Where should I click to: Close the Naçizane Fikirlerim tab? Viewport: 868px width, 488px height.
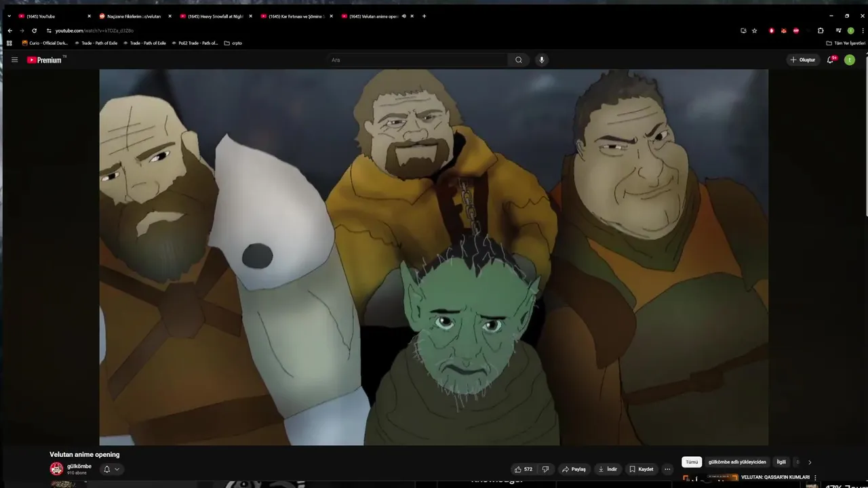pos(170,16)
